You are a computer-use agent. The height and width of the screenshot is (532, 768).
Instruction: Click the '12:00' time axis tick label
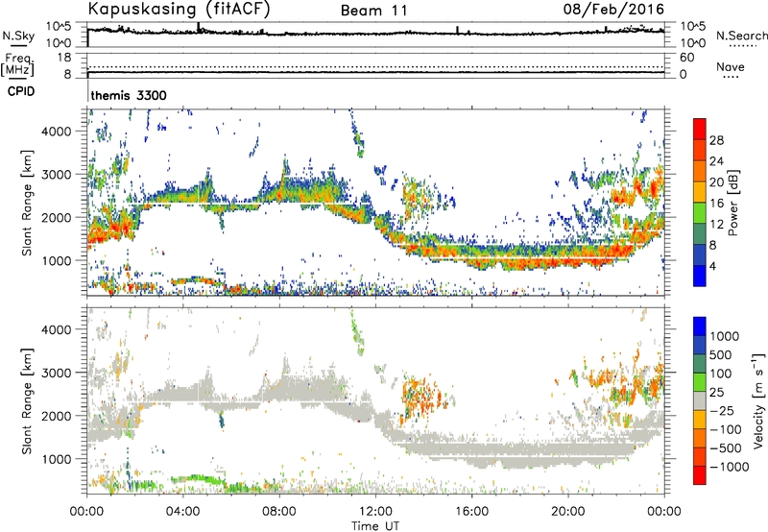(x=375, y=512)
